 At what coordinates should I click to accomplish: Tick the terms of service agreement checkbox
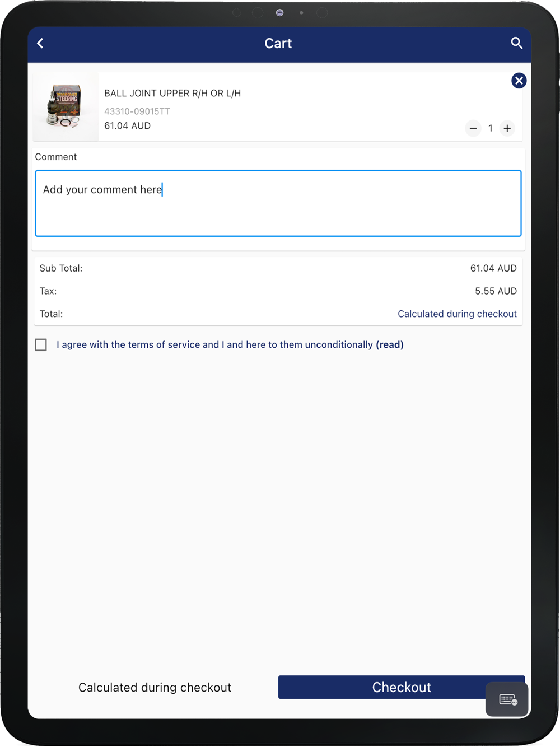click(x=41, y=344)
